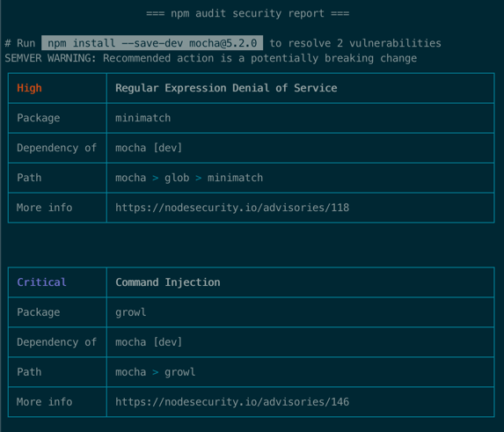
Task: Open the nodesecurity advisories/118 link
Action: pos(232,208)
